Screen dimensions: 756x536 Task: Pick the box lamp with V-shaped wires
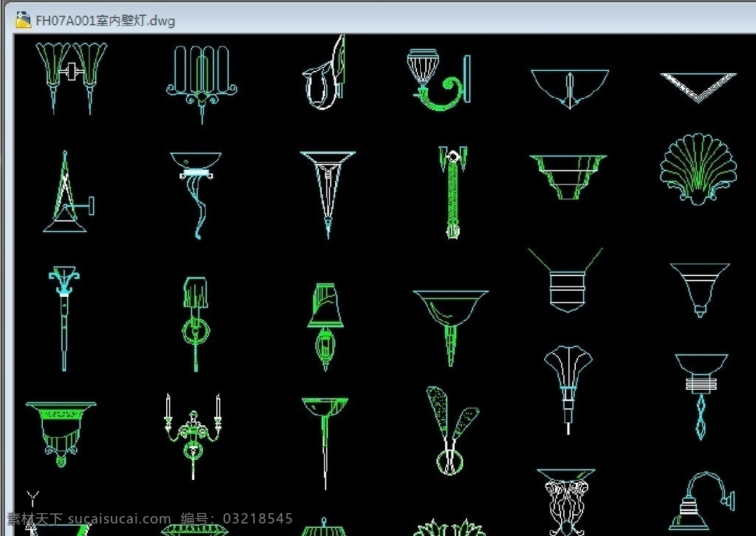pos(566,280)
